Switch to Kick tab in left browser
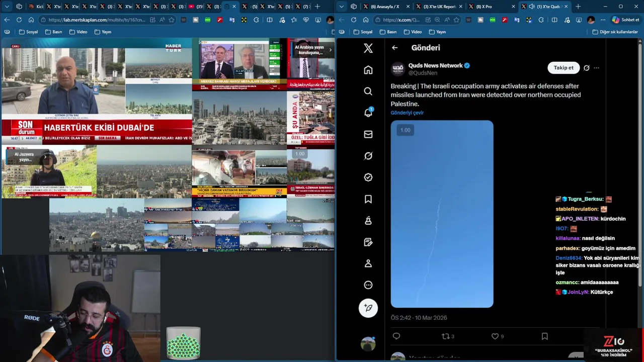The width and height of the screenshot is (644, 362). [x=36, y=7]
